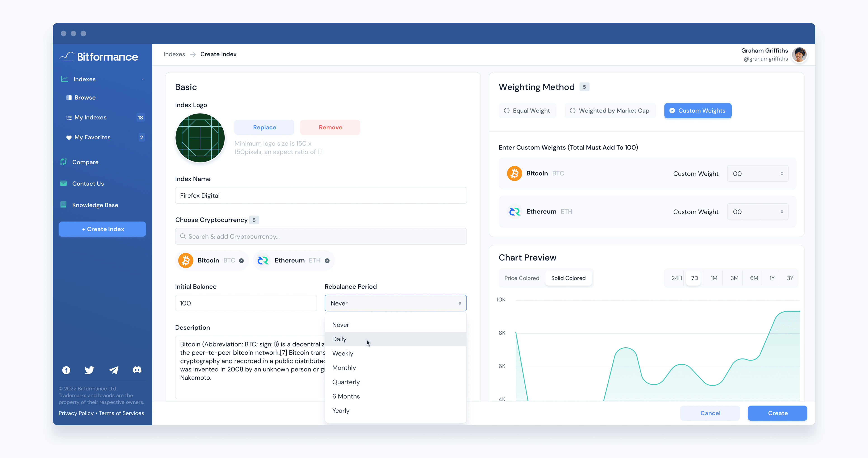868x458 pixels.
Task: Click the Bitformance logo
Action: click(98, 57)
